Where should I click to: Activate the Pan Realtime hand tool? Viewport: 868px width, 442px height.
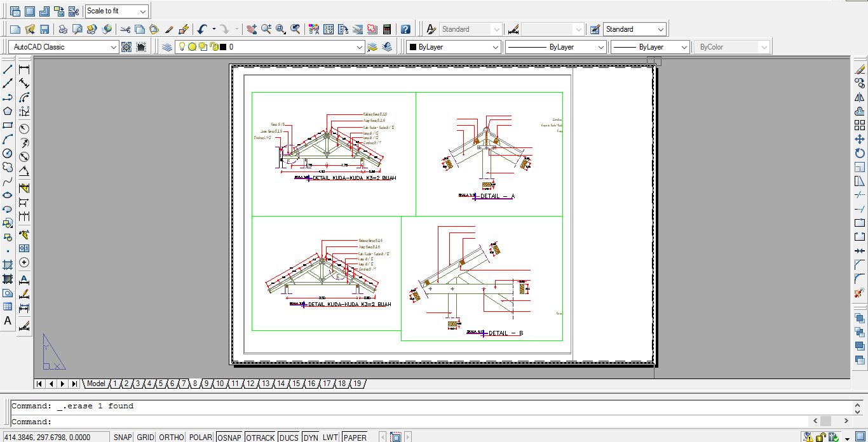252,29
